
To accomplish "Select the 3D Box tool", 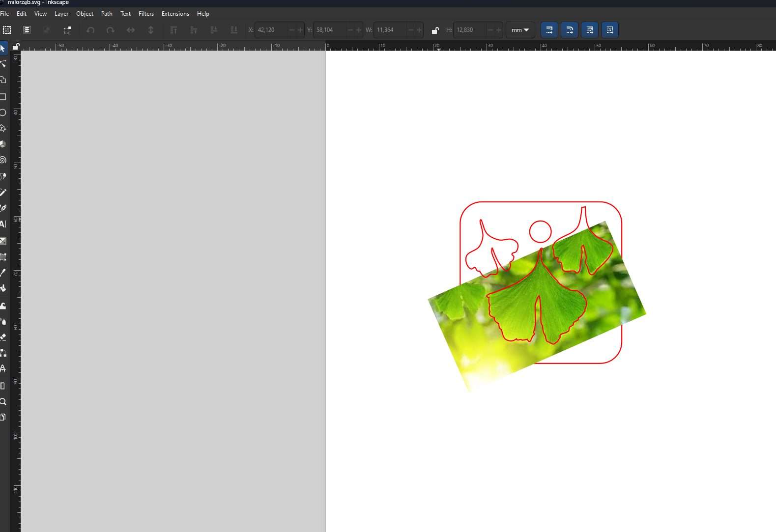I will tap(3, 144).
